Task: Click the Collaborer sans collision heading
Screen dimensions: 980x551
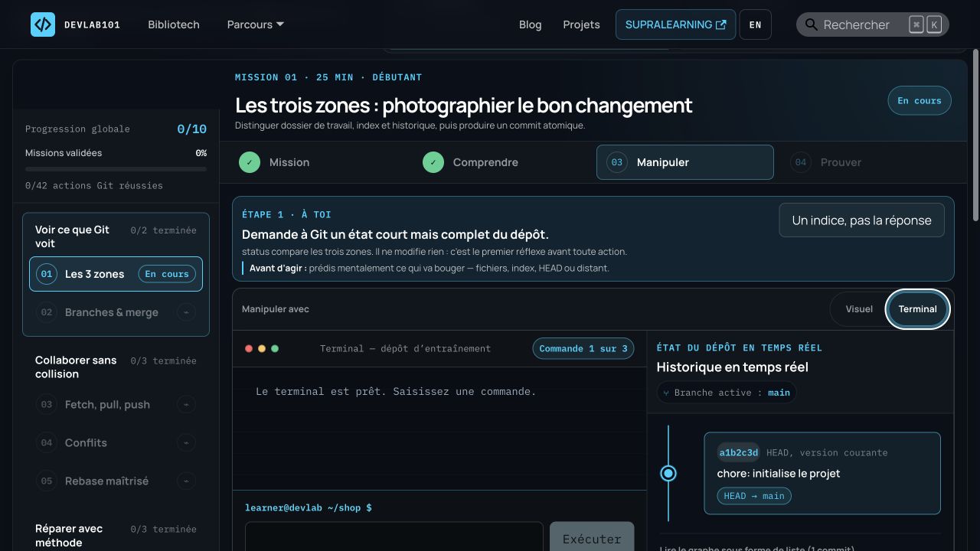Action: 76,367
